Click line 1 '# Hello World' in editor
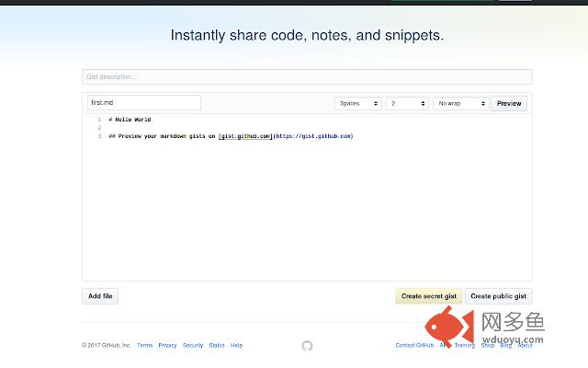Viewport: 588px width, 368px height. coord(130,120)
